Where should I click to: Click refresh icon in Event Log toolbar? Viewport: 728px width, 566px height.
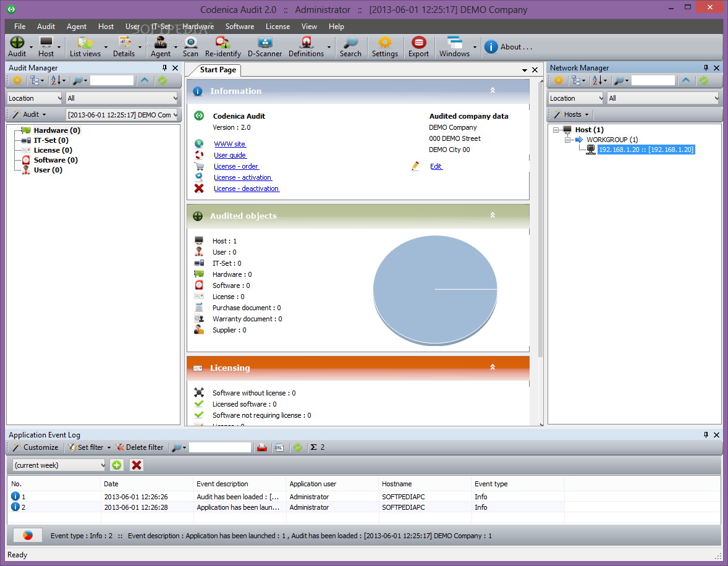click(298, 447)
